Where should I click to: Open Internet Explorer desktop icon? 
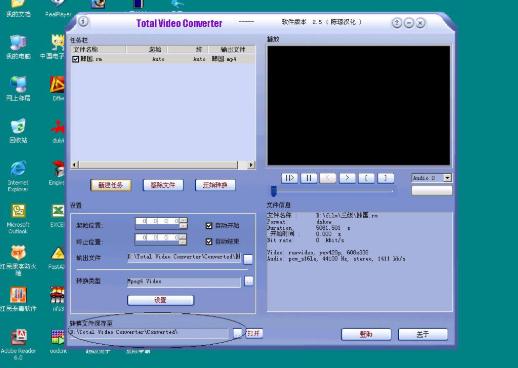click(x=18, y=176)
